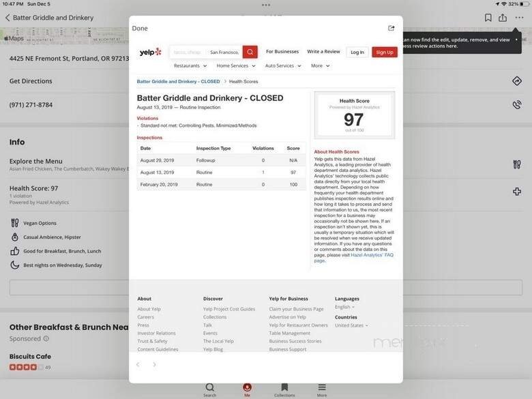Viewport: 532px width, 399px height.
Task: Tap the phone call icon
Action: pos(517,104)
